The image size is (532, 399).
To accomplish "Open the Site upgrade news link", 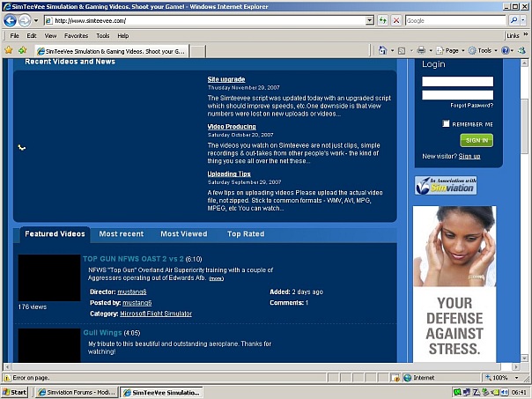I will tap(226, 79).
